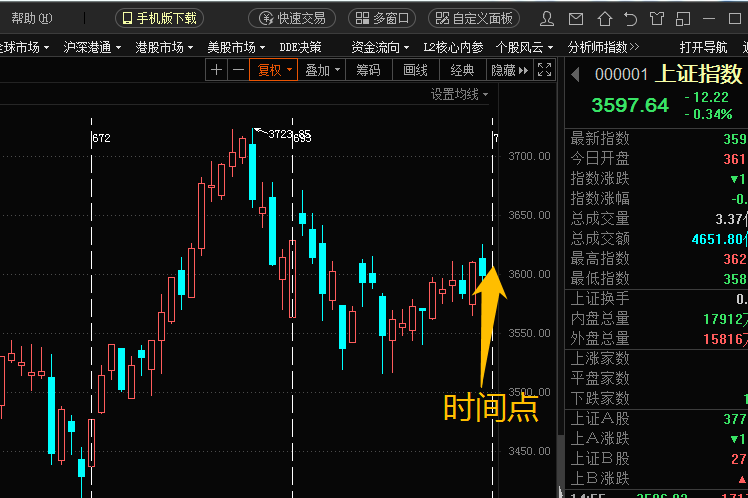748x498 pixels.
Task: Click the 总成交量 row label
Action: point(600,218)
